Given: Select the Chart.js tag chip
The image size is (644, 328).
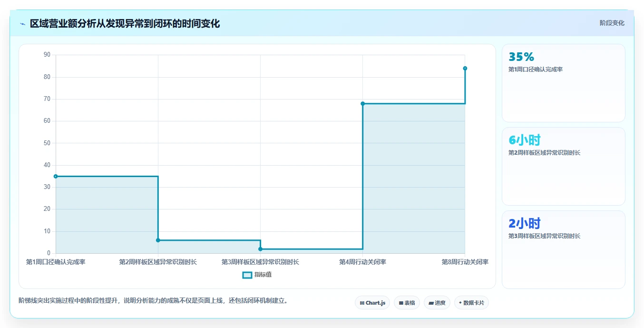Looking at the screenshot, I should pyautogui.click(x=372, y=303).
